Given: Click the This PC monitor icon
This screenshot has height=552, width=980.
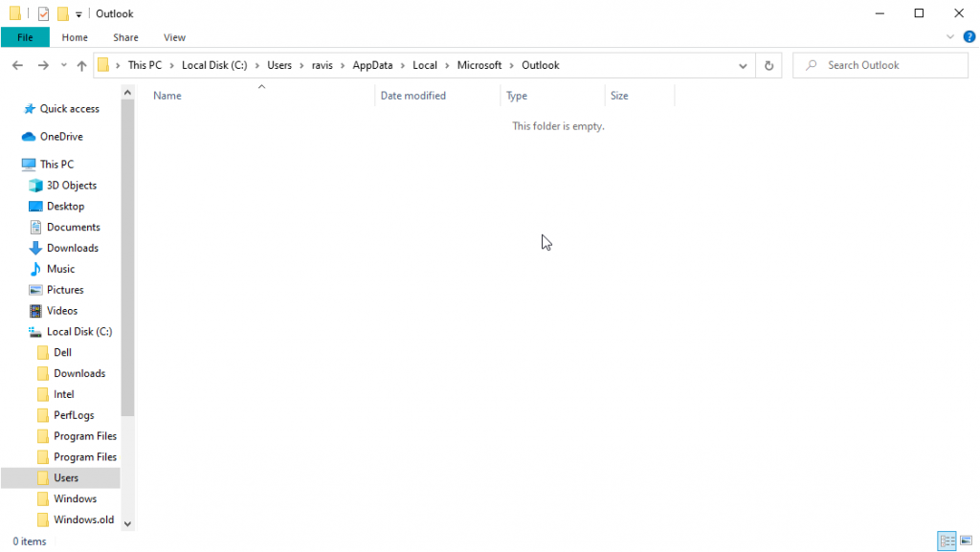Looking at the screenshot, I should click(x=29, y=165).
